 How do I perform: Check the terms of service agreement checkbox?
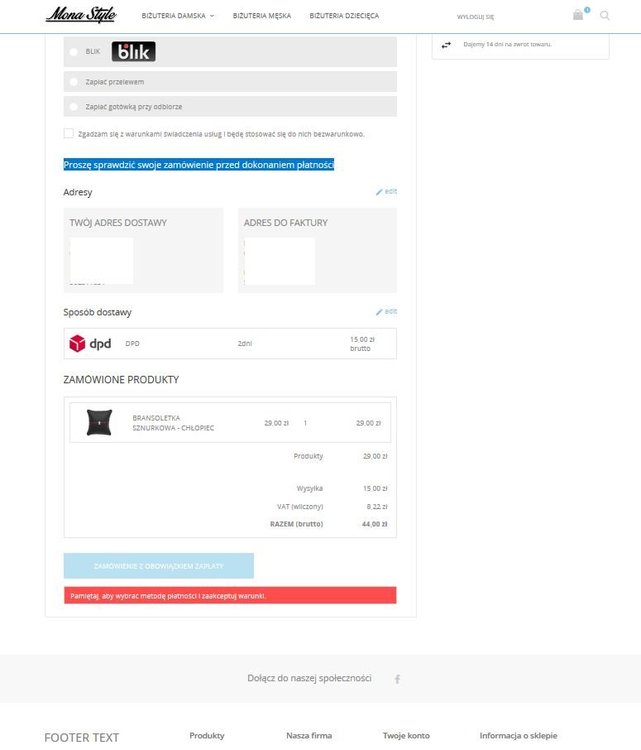coord(68,133)
